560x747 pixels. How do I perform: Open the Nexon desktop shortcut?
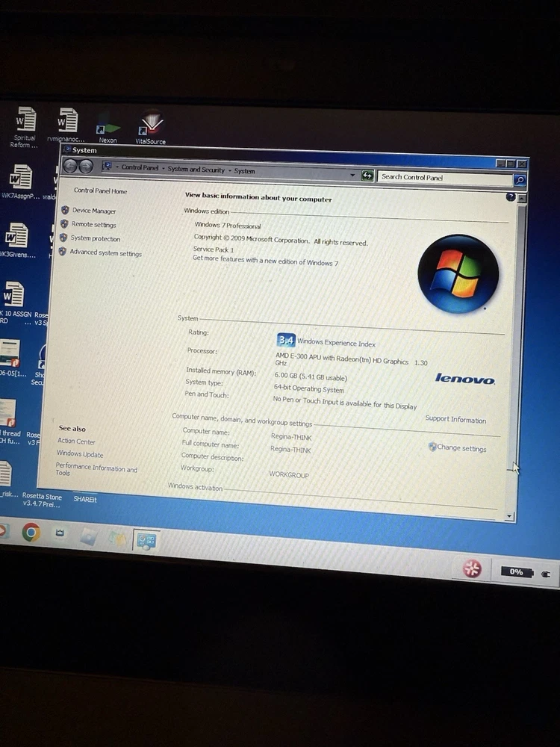108,127
